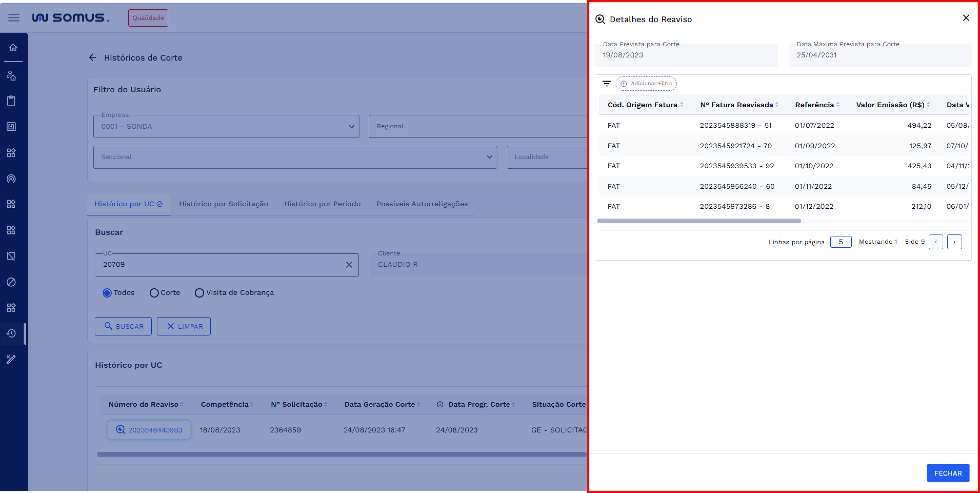
Task: Clear the UC field with X icon
Action: point(349,264)
